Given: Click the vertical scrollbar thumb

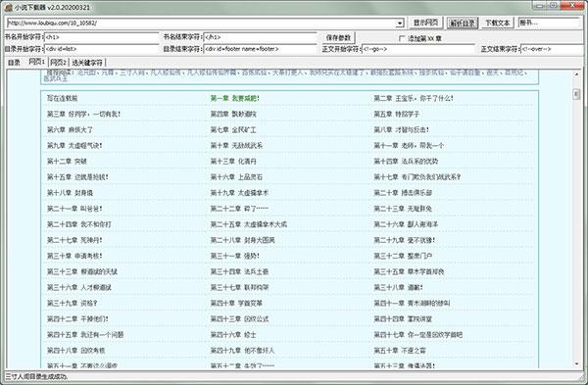Looking at the screenshot, I should pyautogui.click(x=577, y=94).
